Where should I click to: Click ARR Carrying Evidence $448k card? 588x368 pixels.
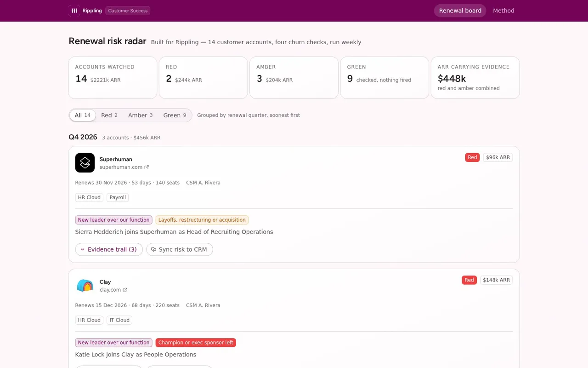point(475,78)
